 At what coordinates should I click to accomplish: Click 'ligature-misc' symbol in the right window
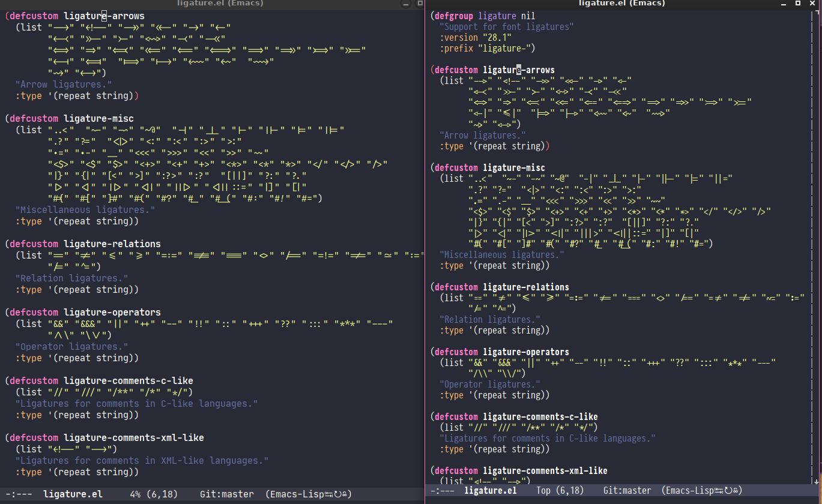pyautogui.click(x=514, y=167)
